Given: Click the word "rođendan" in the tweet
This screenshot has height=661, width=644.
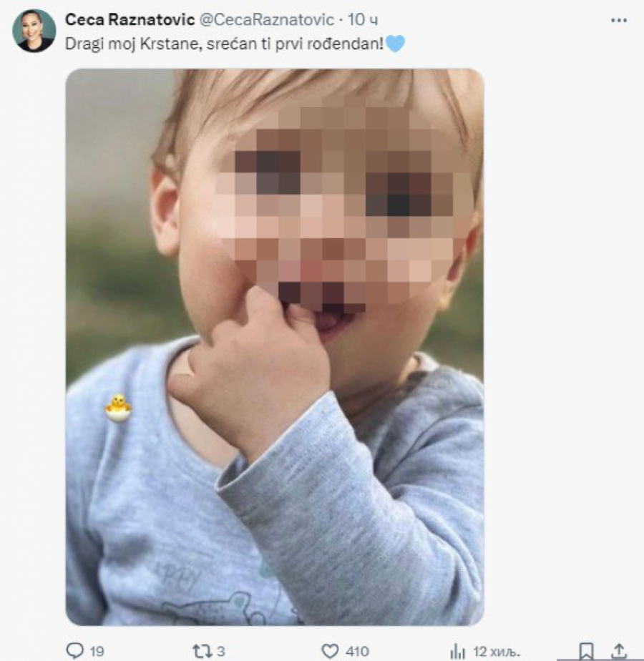Looking at the screenshot, I should [x=348, y=44].
